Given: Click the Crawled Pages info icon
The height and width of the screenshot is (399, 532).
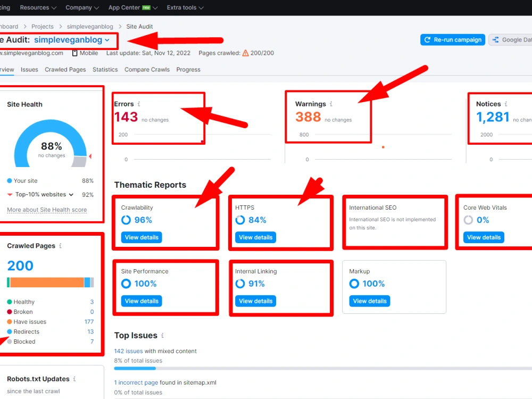Looking at the screenshot, I should 61,246.
